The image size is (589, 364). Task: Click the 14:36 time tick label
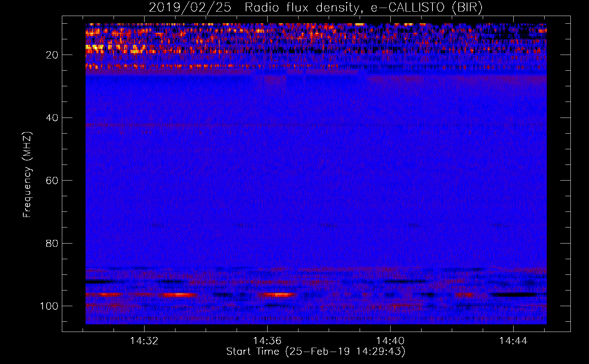[267, 341]
